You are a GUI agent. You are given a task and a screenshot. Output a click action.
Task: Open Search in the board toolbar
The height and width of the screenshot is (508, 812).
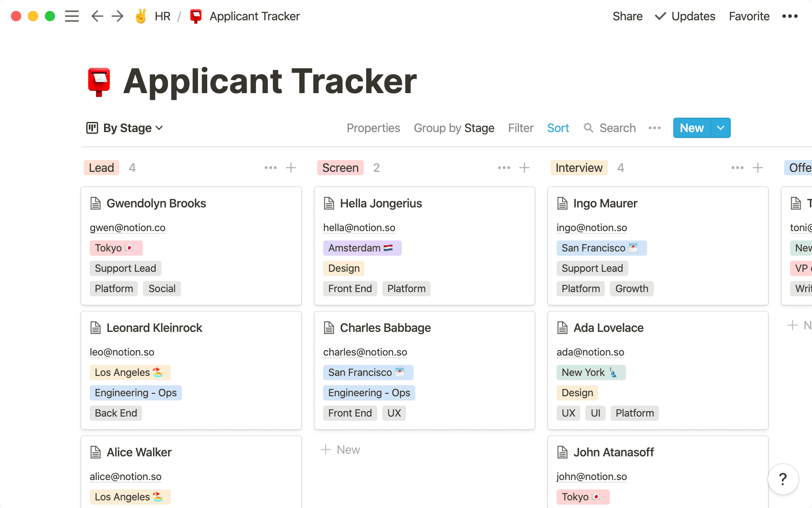coord(609,128)
